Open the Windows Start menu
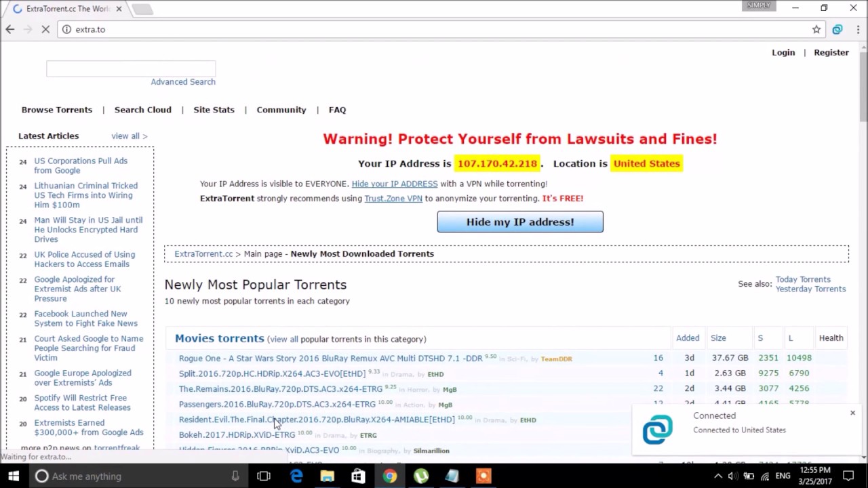The image size is (868, 488). [14, 476]
